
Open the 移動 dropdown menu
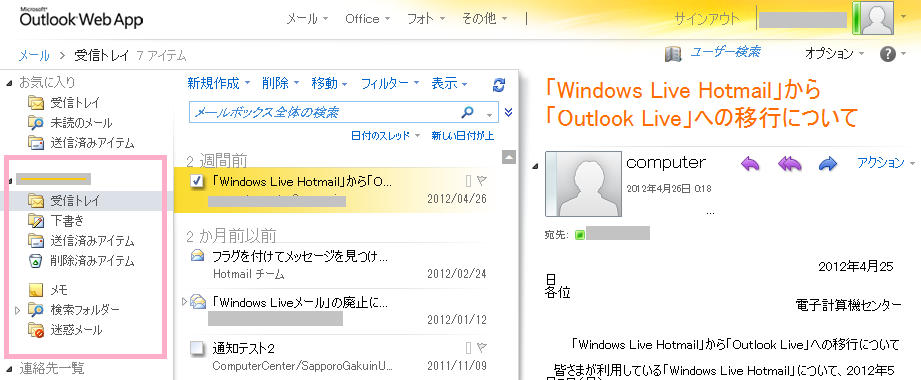[x=330, y=84]
